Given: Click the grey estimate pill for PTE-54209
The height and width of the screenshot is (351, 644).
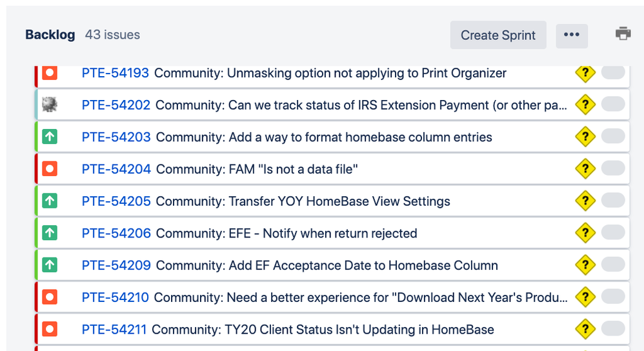Looking at the screenshot, I should coord(613,265).
